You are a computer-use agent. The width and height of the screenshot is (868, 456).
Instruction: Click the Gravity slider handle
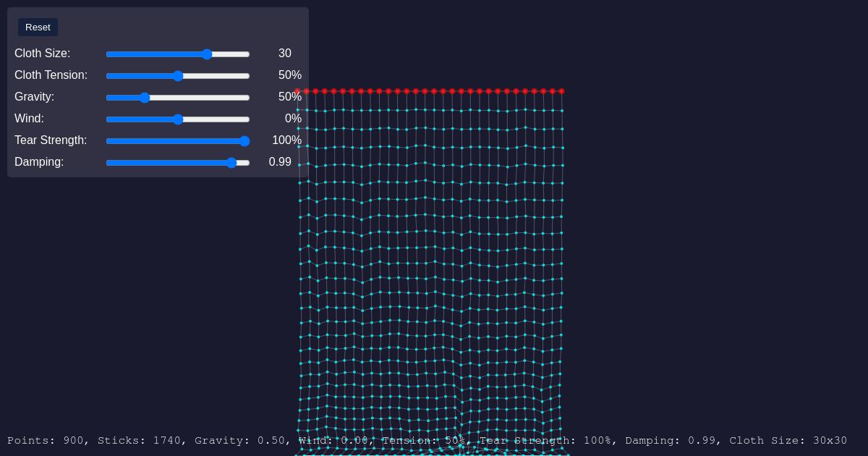(145, 98)
